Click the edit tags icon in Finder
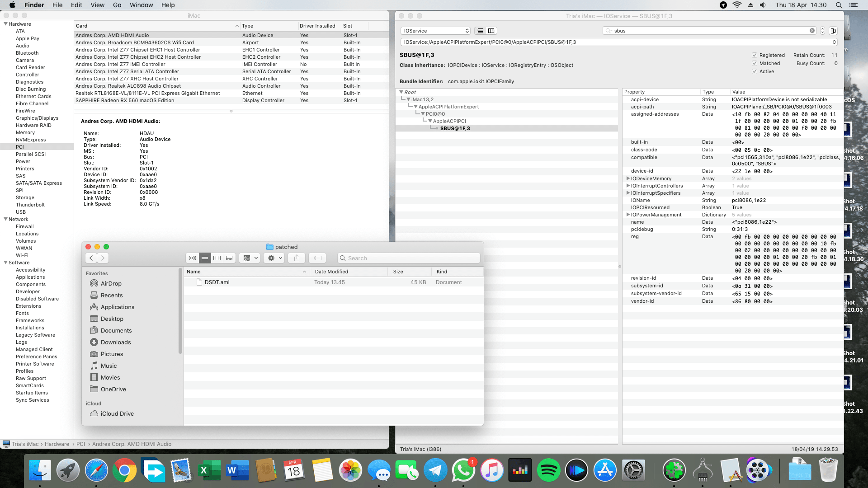 point(318,258)
